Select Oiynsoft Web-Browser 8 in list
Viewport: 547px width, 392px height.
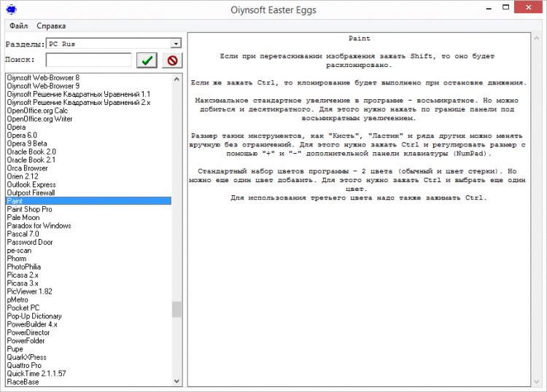[x=89, y=77]
